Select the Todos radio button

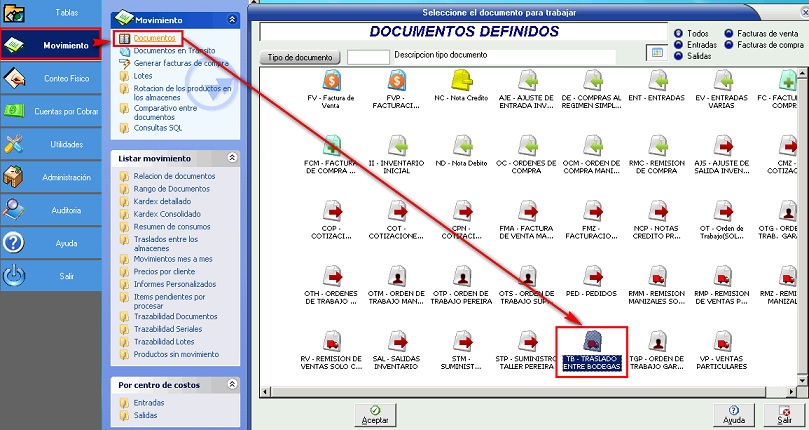[679, 34]
